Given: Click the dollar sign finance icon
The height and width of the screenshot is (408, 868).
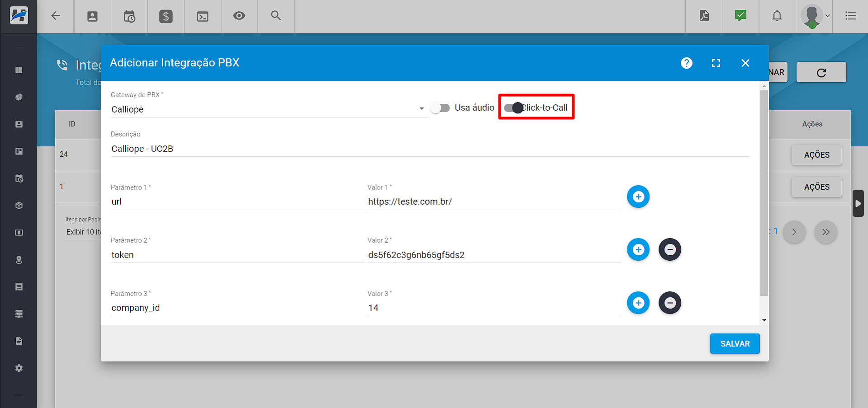Looking at the screenshot, I should point(166,16).
